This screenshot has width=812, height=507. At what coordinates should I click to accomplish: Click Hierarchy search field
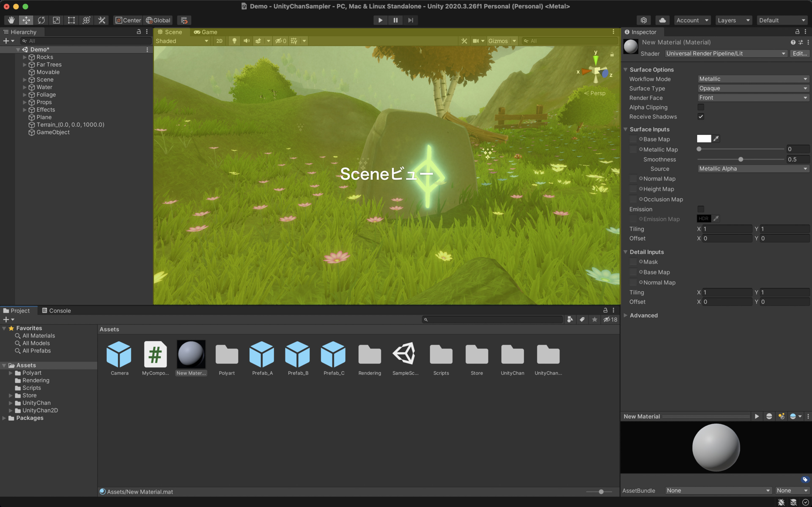pyautogui.click(x=86, y=41)
